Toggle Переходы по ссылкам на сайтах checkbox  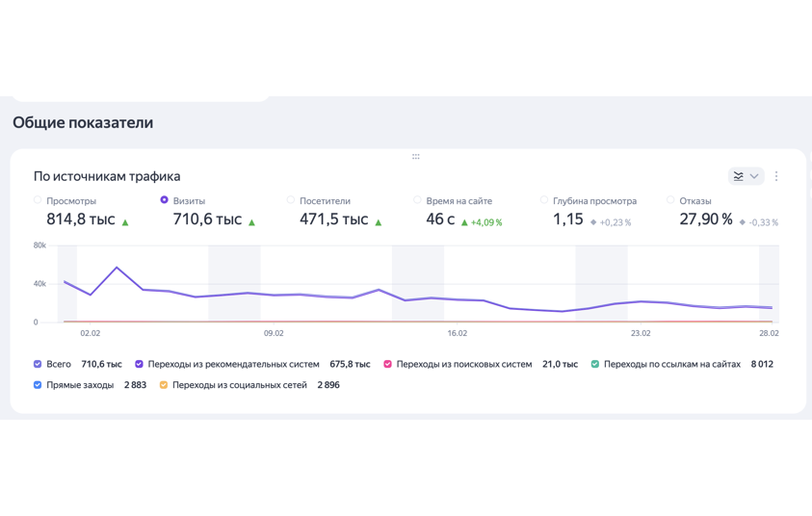[x=595, y=364]
